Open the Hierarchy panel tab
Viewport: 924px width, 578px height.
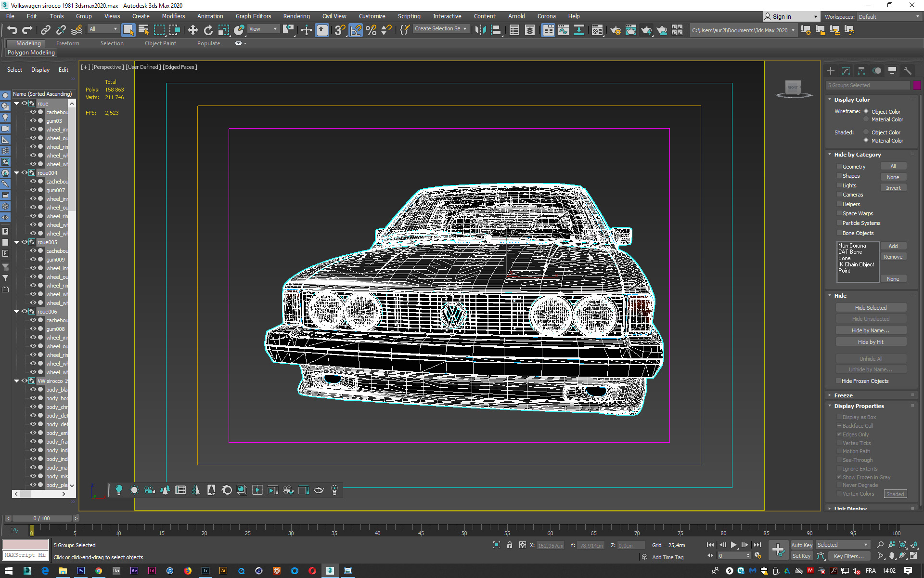[861, 71]
